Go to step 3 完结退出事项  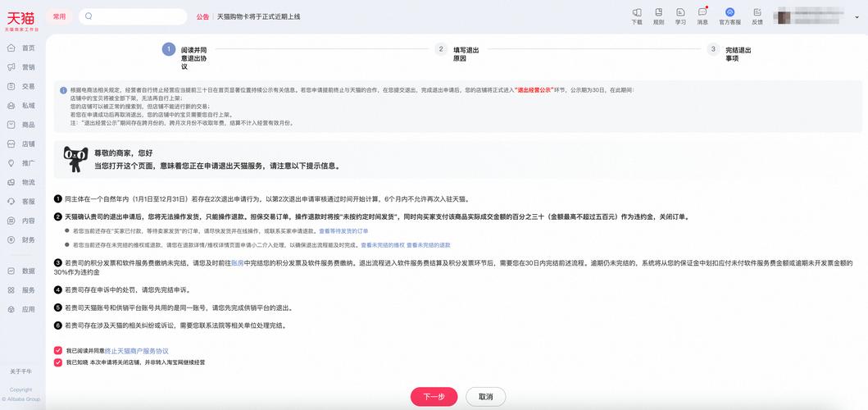729,53
